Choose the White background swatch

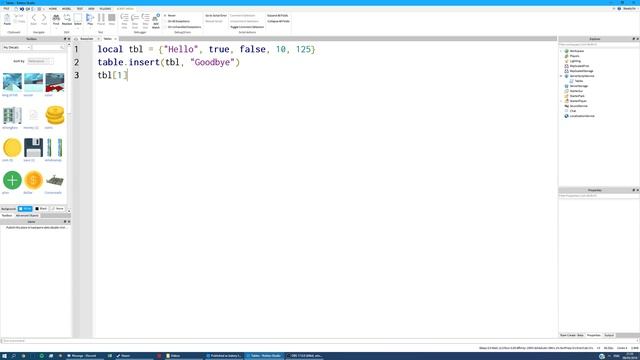[x=25, y=209]
